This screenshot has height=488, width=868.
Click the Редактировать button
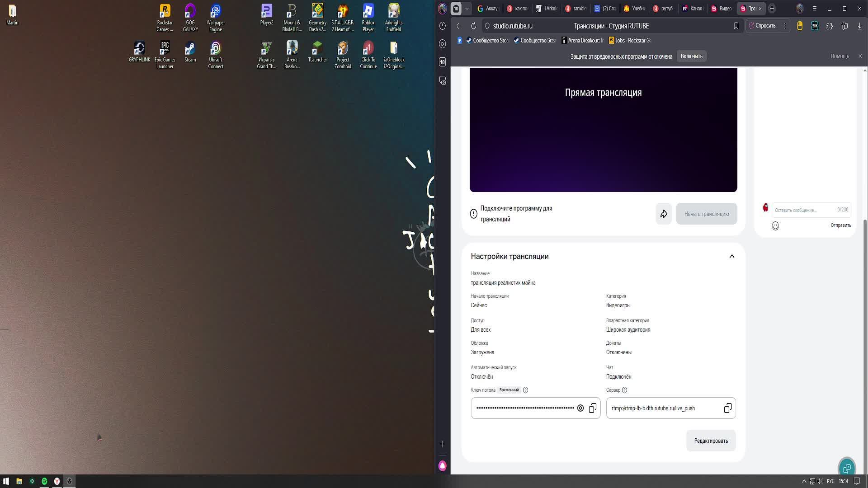point(711,441)
